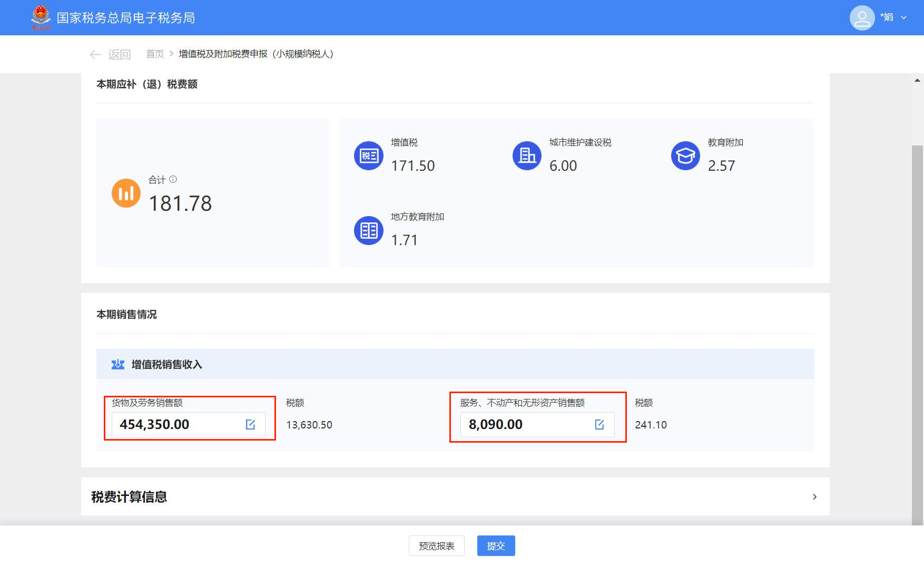Viewport: 924px width, 566px height.
Task: Click the orange 合计 total chart icon
Action: pos(126,193)
